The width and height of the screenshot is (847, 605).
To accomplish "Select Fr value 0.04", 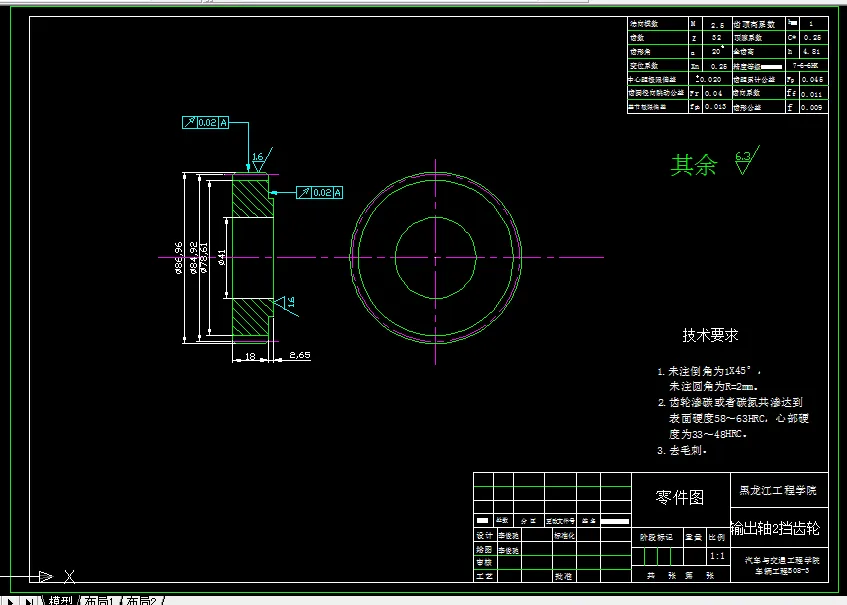I will click(714, 93).
